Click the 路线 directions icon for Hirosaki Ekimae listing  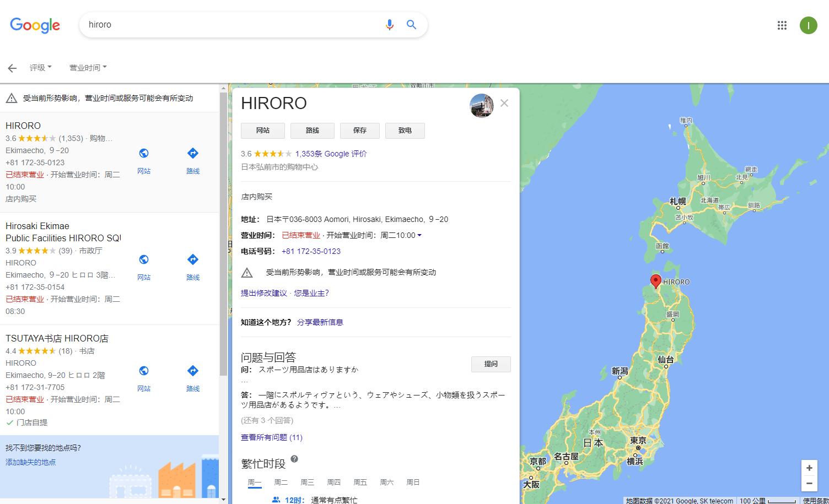tap(193, 259)
